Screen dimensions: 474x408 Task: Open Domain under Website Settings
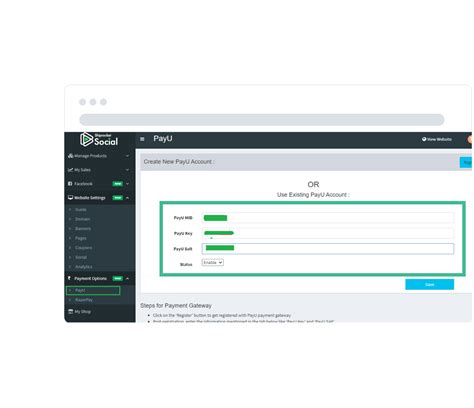pos(82,219)
